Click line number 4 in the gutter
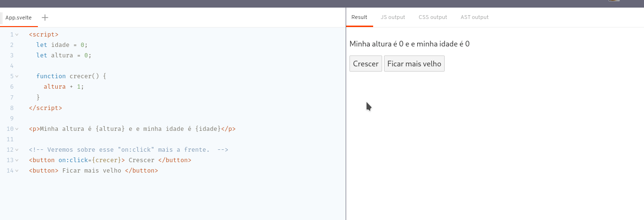The image size is (644, 220). (x=12, y=65)
